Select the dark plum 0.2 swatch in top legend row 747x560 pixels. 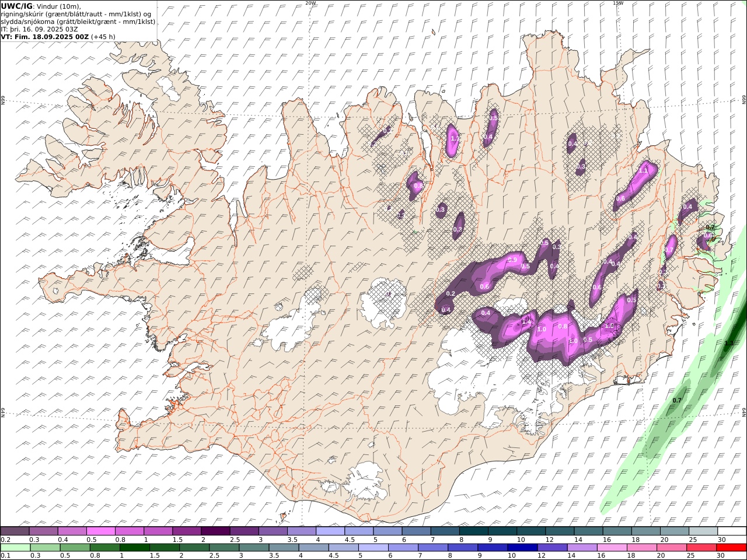point(15,531)
